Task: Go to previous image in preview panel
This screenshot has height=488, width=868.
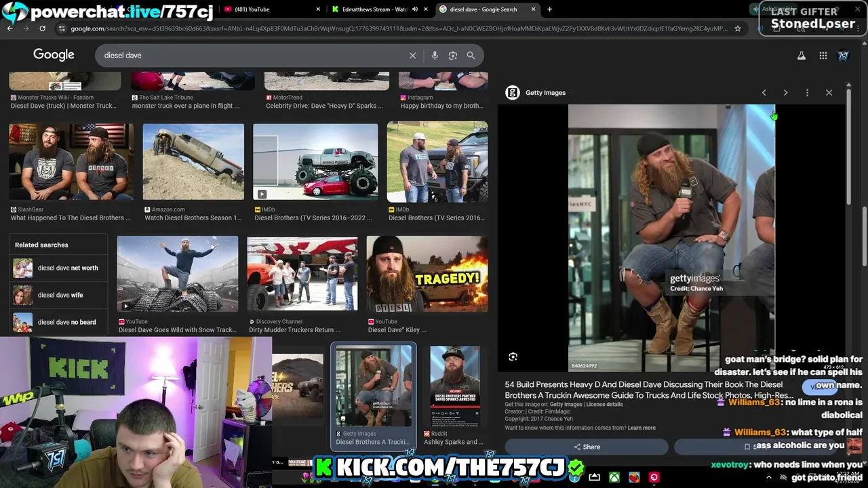Action: pyautogui.click(x=764, y=93)
